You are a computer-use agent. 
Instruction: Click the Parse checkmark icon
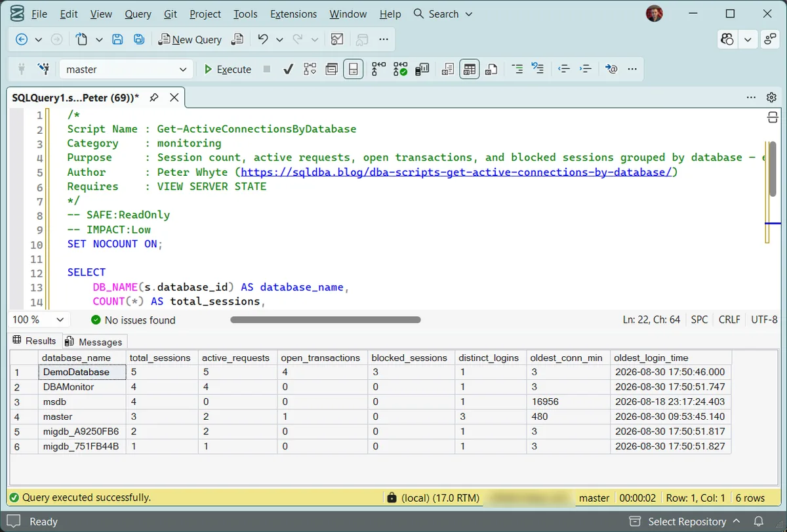tap(288, 69)
